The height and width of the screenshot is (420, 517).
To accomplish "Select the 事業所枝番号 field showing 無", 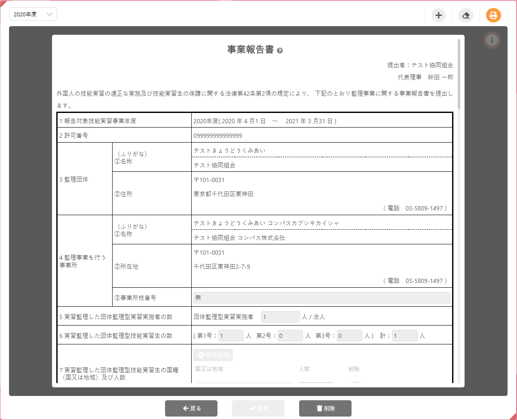I will point(321,298).
